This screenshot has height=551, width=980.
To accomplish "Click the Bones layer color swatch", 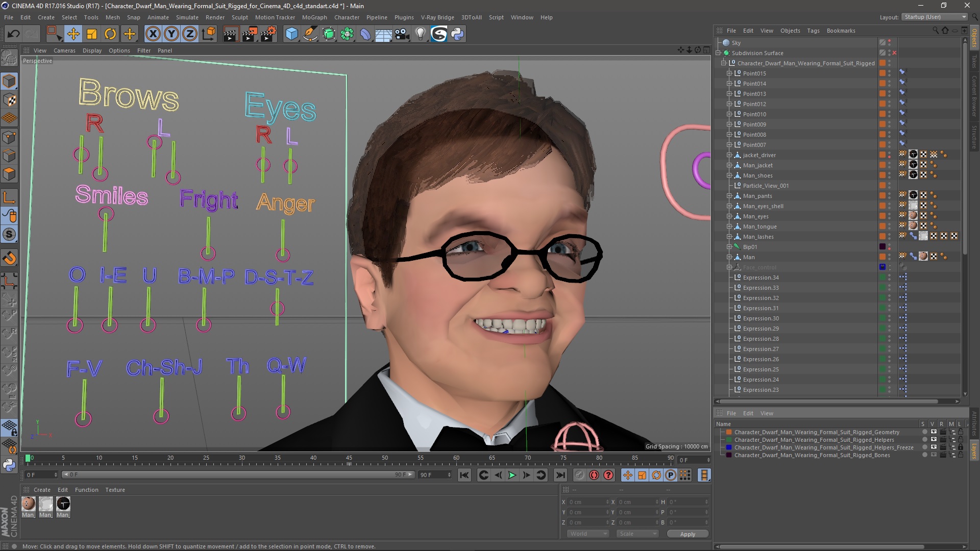I will click(x=729, y=455).
